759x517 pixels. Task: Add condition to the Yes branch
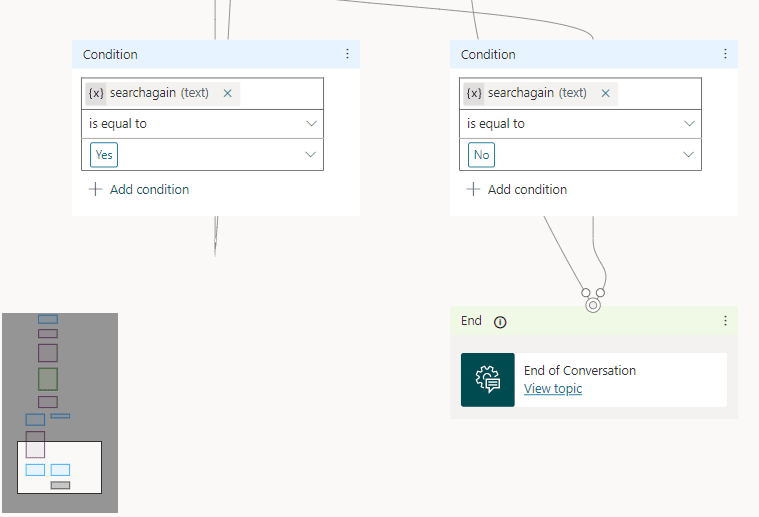tap(139, 189)
